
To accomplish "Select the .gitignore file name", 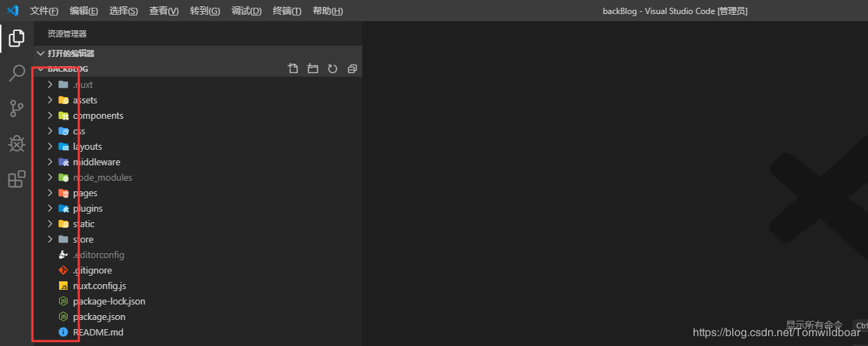I will click(92, 270).
